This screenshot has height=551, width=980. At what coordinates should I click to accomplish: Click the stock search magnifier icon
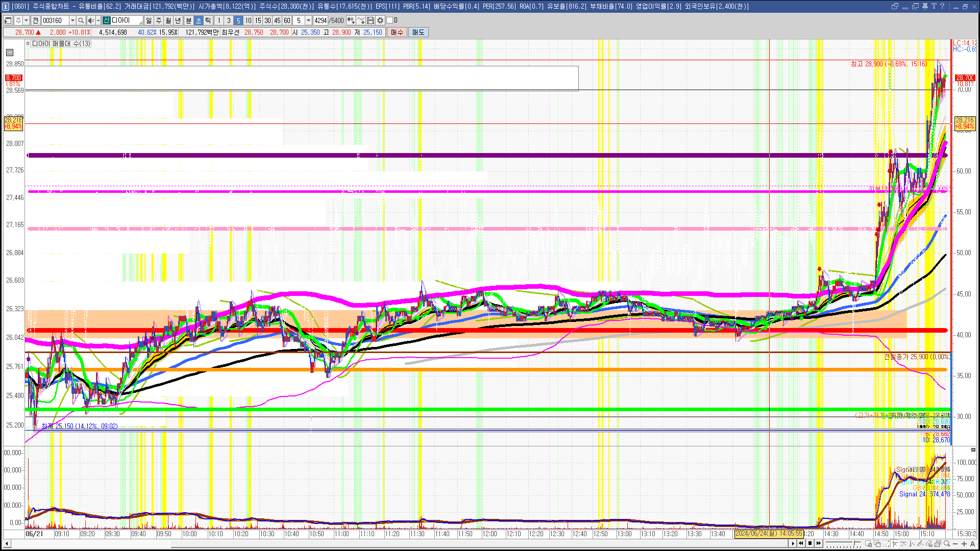[81, 20]
